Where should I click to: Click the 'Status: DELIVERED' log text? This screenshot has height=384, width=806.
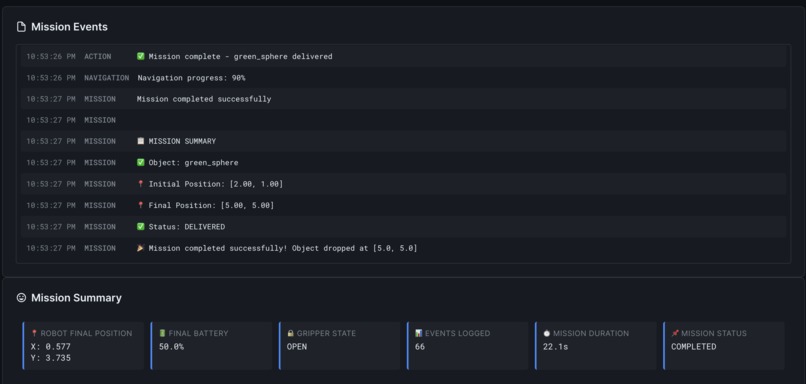[x=187, y=227]
